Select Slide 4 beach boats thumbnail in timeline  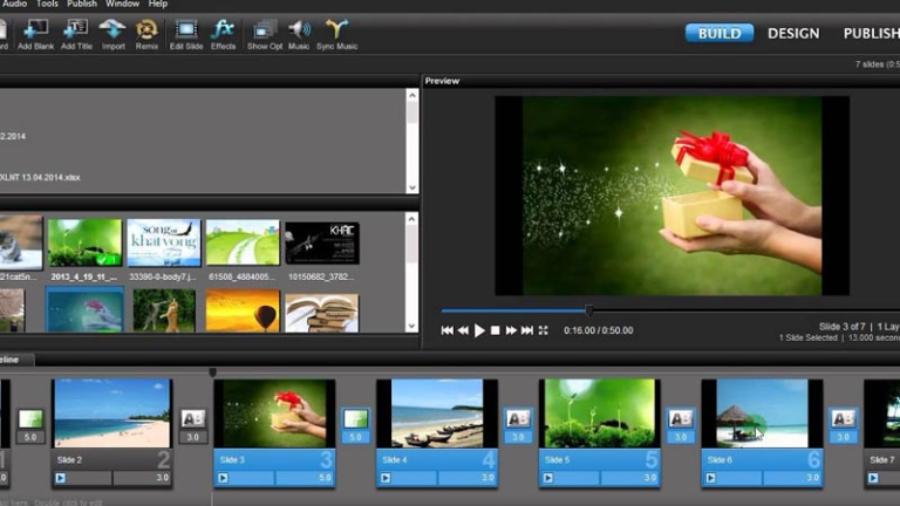(x=436, y=412)
